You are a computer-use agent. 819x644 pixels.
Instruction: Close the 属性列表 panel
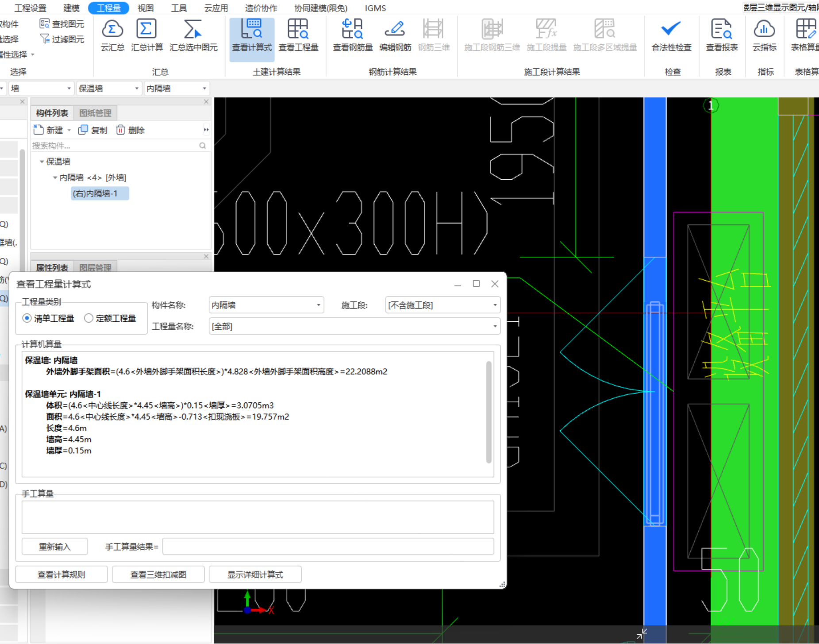coord(206,256)
